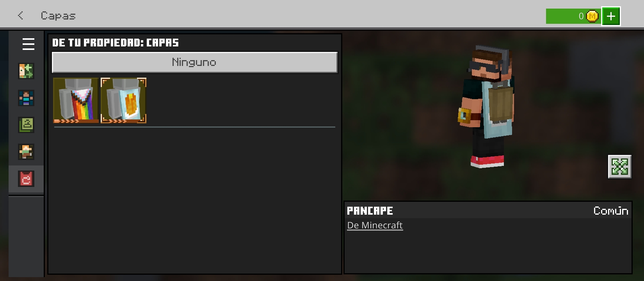Screen dimensions: 644x281
Task: Open the De Minecraft creator link
Action: (x=375, y=225)
